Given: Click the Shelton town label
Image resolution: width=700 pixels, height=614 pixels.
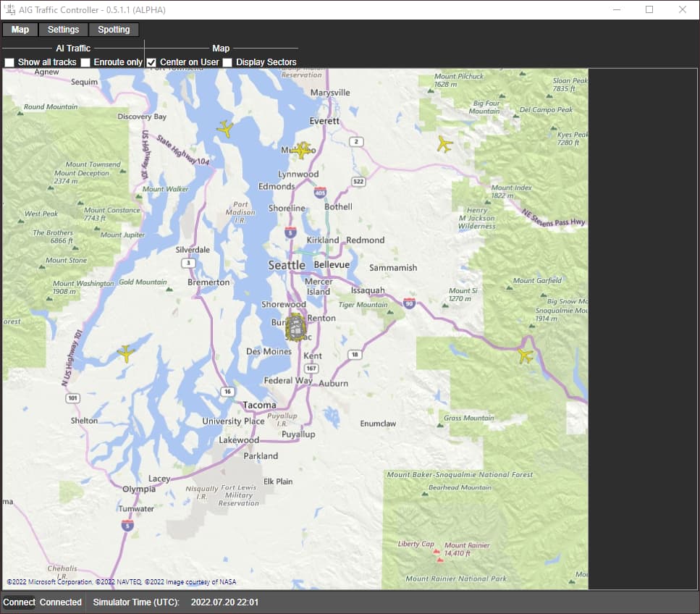Looking at the screenshot, I should click(x=85, y=421).
